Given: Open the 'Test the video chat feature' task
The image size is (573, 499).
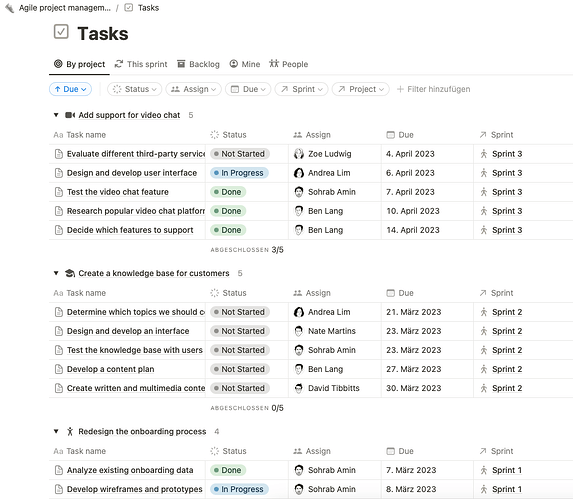Looking at the screenshot, I should (117, 192).
